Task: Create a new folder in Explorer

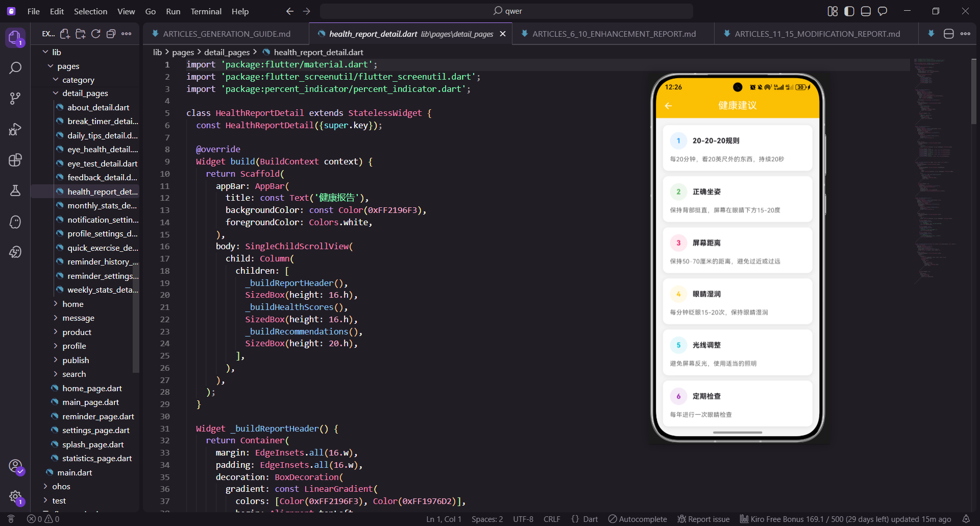Action: (80, 34)
